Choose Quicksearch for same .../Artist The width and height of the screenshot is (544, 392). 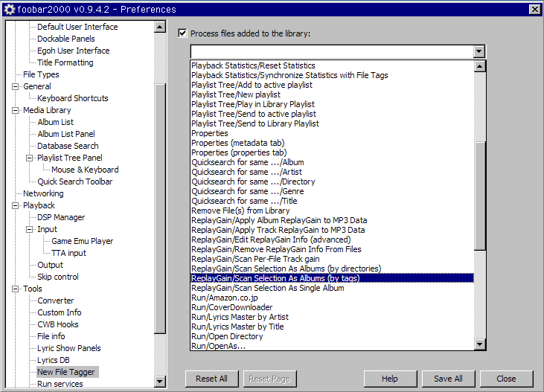click(332, 172)
